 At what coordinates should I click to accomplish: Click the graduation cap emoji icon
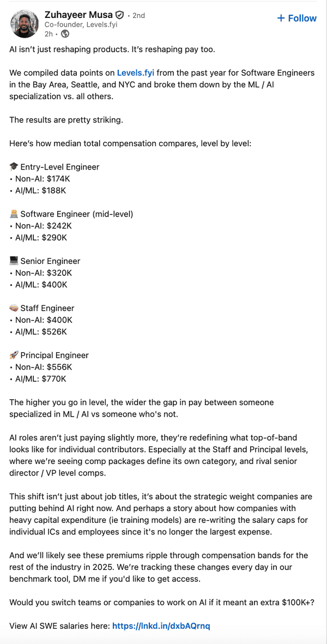point(14,167)
